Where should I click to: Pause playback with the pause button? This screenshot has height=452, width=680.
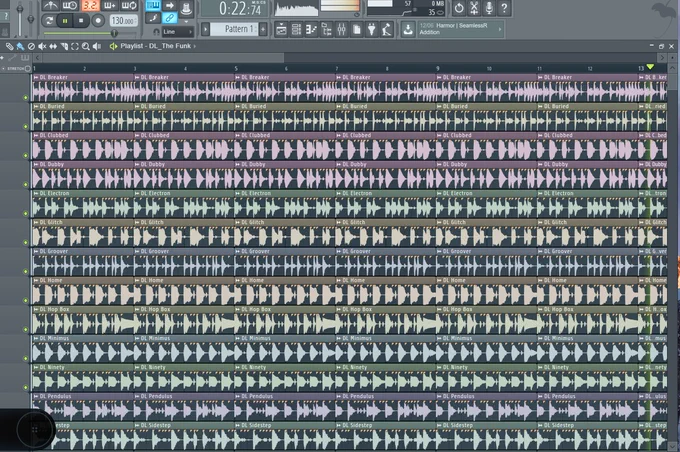tap(65, 20)
